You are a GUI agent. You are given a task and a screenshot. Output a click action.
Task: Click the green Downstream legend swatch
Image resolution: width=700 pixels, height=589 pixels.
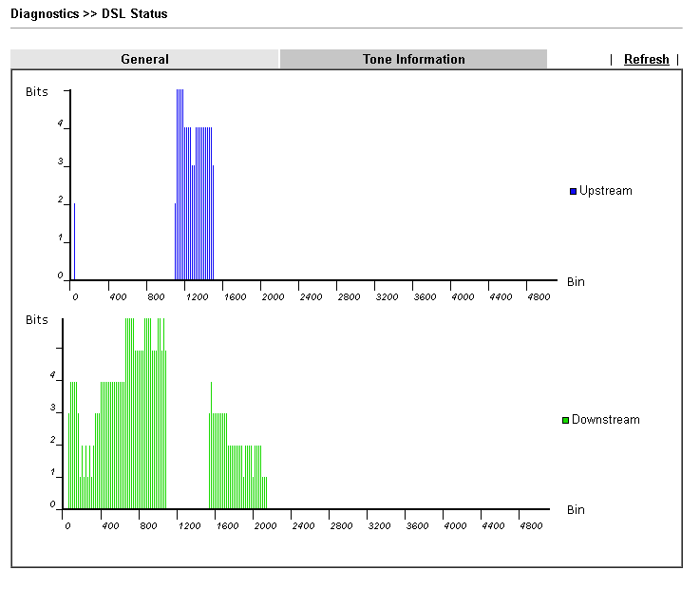coord(566,420)
